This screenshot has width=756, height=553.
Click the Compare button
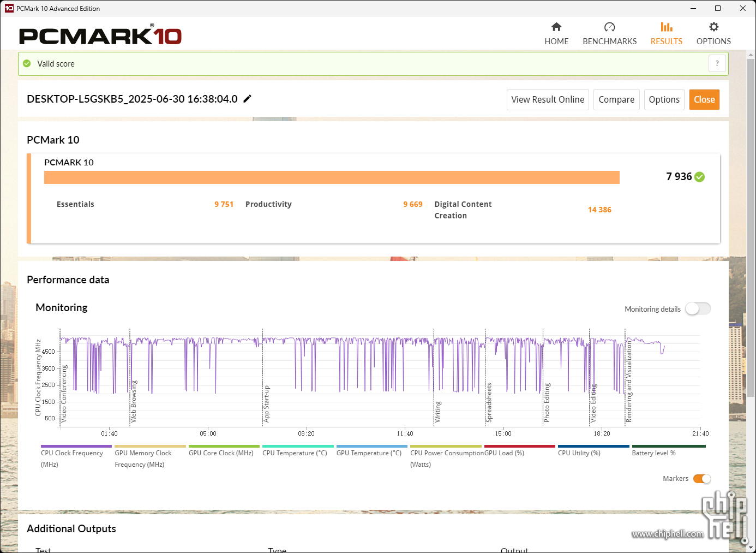click(x=616, y=99)
